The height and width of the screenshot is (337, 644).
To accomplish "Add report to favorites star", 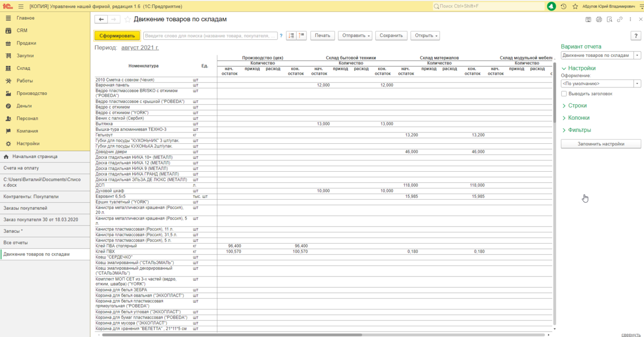I will point(128,19).
